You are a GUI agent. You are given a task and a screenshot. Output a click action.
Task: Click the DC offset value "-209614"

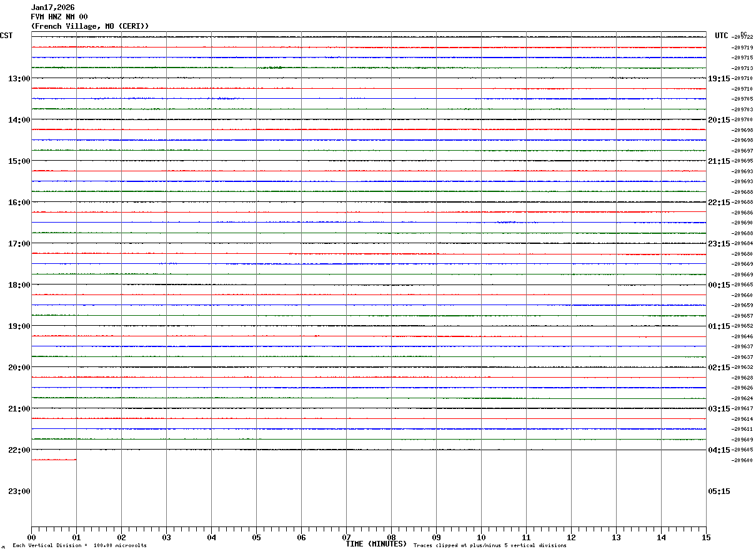tap(743, 419)
